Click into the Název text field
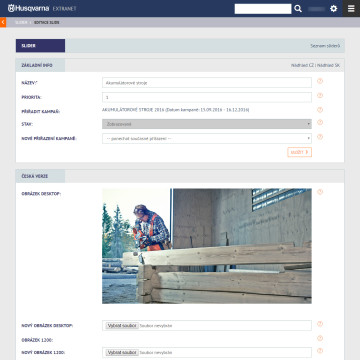Screen dimensions: 360x360 (x=207, y=83)
